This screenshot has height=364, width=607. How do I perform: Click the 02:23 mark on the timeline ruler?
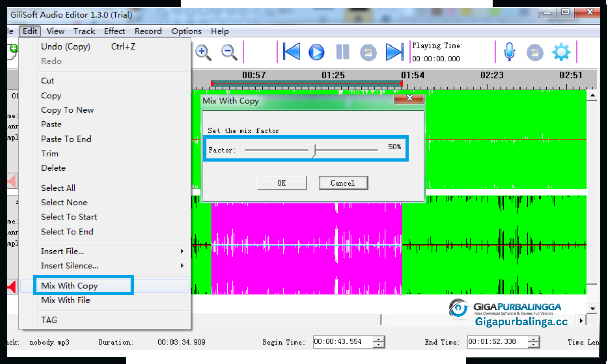(492, 75)
